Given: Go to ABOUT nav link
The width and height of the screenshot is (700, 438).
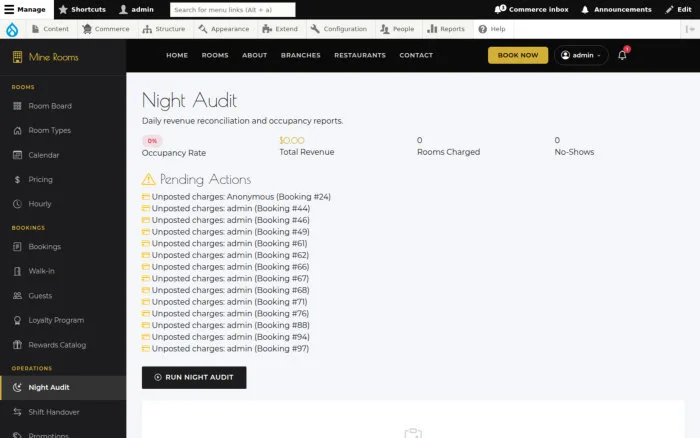Looking at the screenshot, I should (x=254, y=55).
